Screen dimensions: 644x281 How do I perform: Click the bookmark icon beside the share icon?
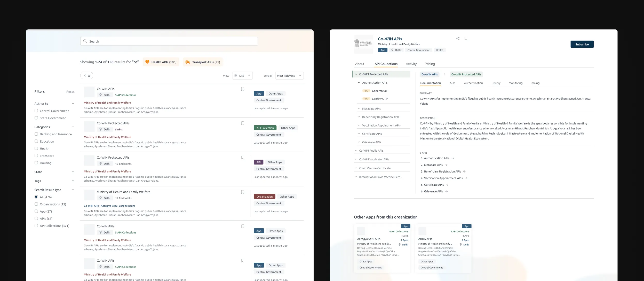(x=466, y=38)
